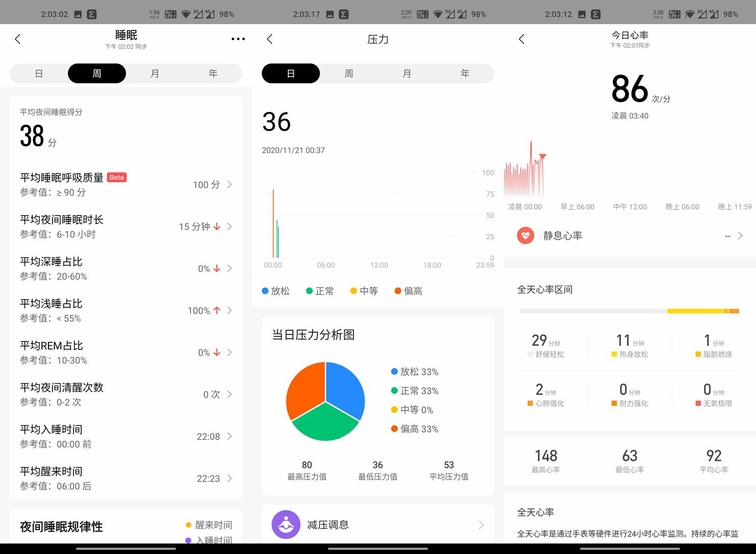756x554 pixels.
Task: Toggle the 放松 legend below the stress chart
Action: (x=275, y=291)
